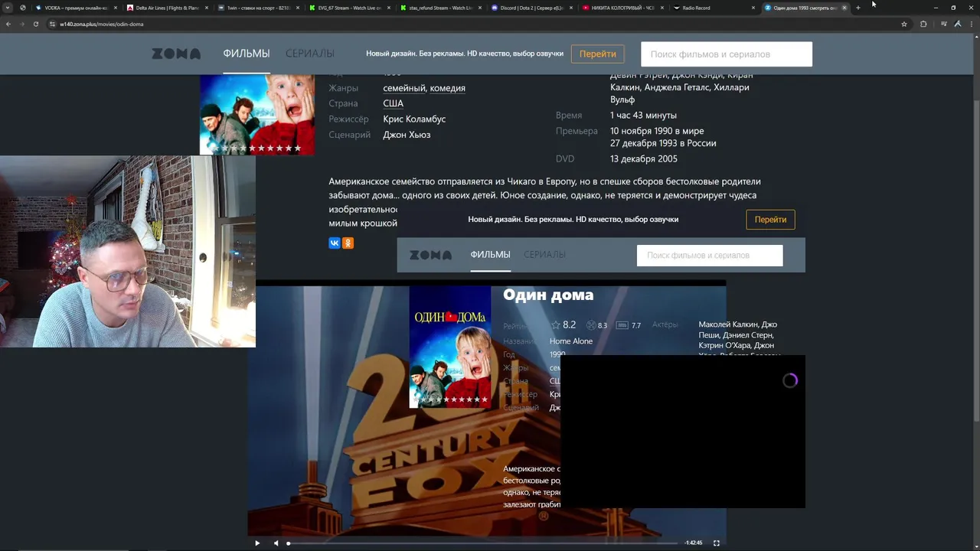
Task: Click the Крис Коламбус director name
Action: click(x=414, y=119)
